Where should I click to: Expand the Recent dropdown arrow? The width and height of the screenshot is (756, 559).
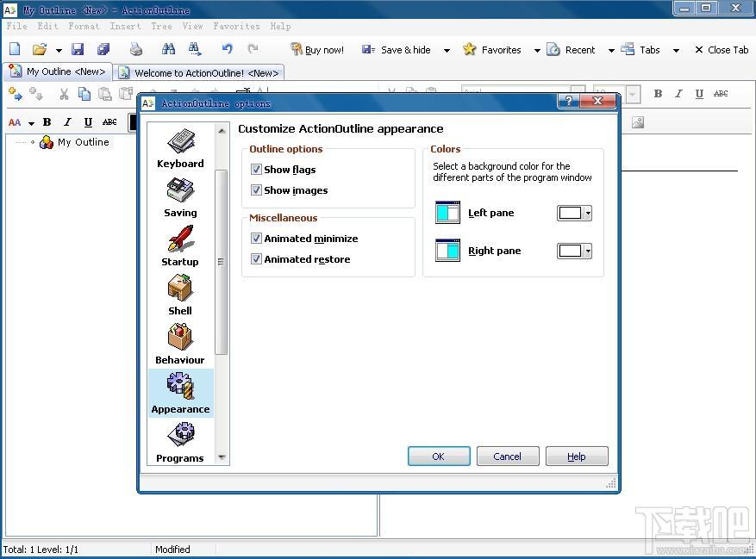[x=611, y=51]
